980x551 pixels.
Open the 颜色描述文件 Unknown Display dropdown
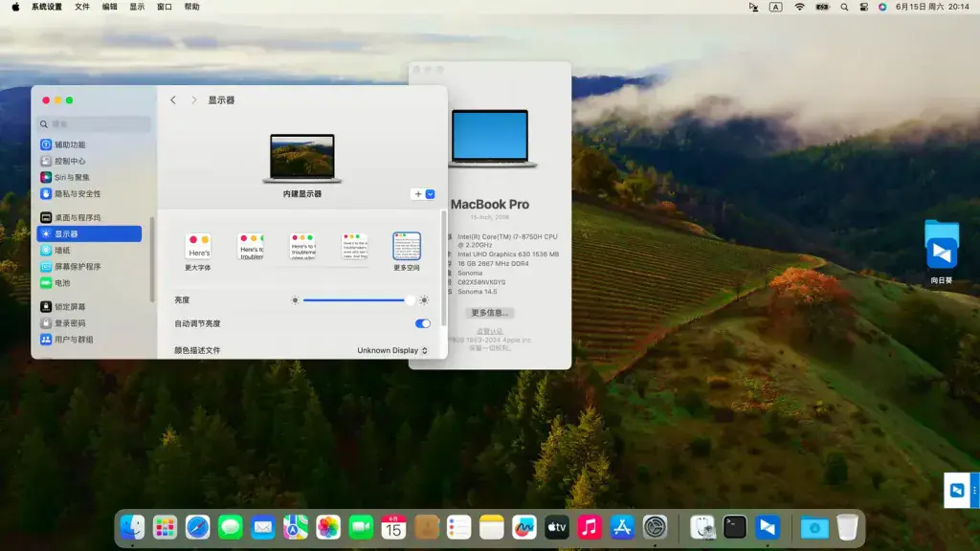pyautogui.click(x=391, y=350)
